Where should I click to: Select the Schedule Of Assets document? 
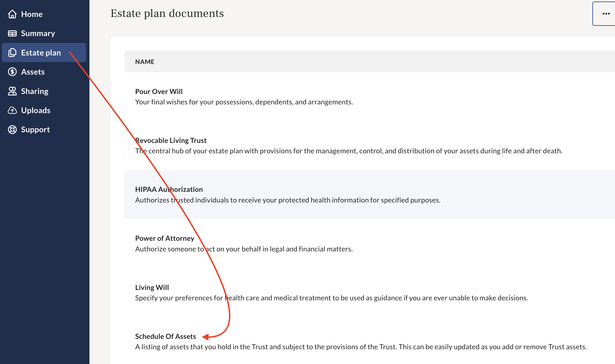click(x=165, y=336)
